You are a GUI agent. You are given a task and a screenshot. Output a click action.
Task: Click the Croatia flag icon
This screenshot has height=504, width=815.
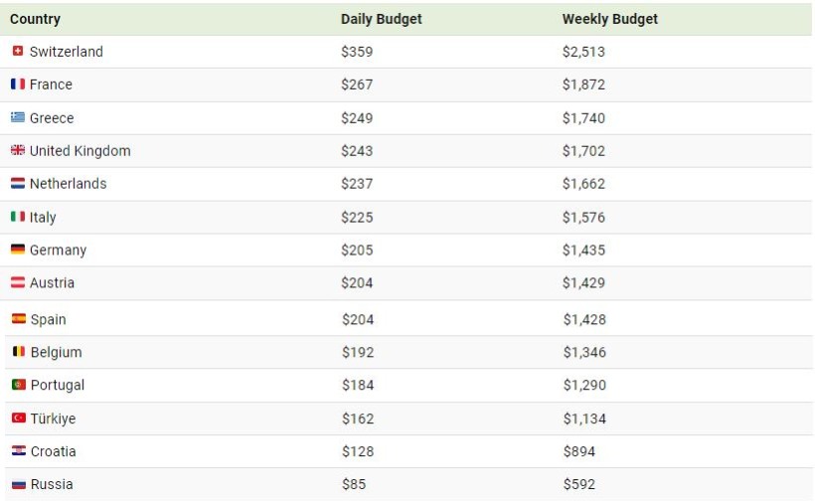tap(19, 450)
